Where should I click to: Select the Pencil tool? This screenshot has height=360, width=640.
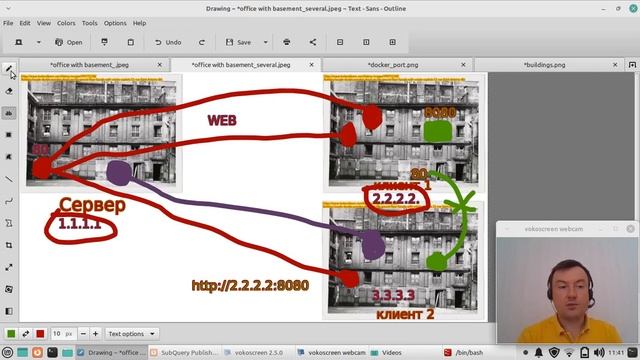9,69
